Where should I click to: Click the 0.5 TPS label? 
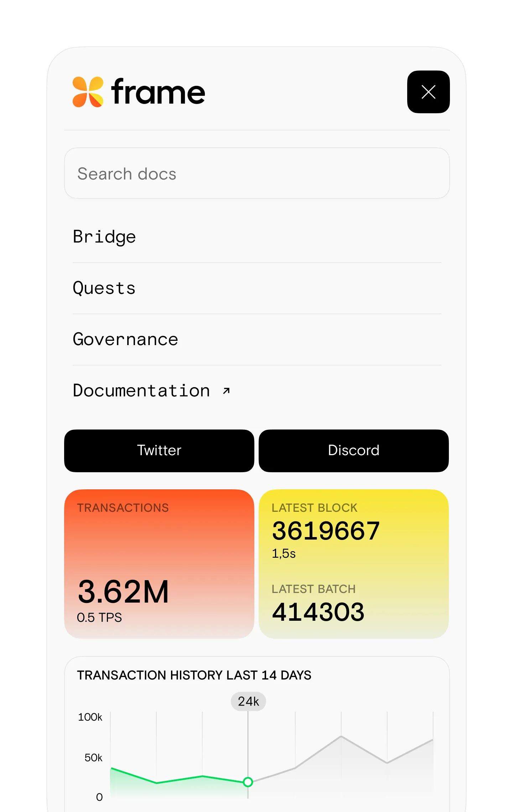pyautogui.click(x=99, y=618)
